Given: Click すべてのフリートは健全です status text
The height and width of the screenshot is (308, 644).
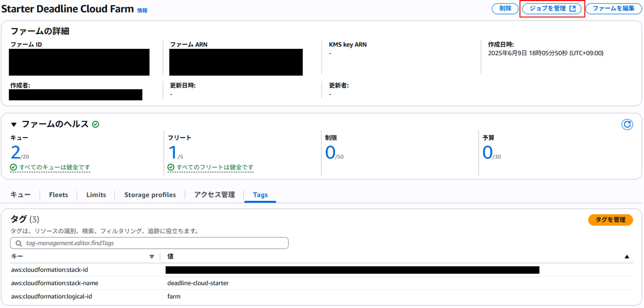Looking at the screenshot, I should click(x=215, y=167).
